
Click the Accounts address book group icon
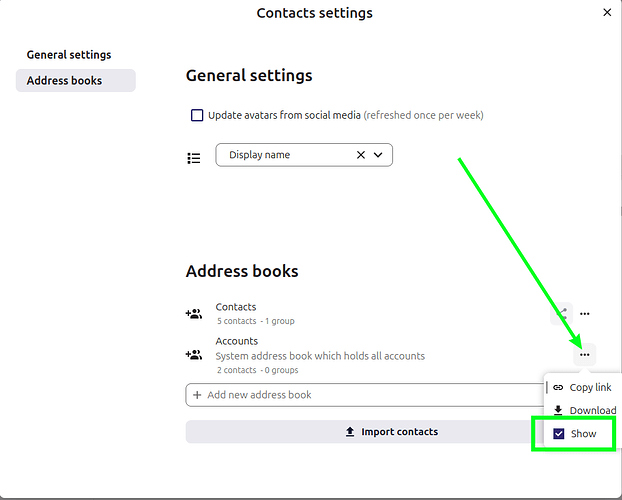194,355
